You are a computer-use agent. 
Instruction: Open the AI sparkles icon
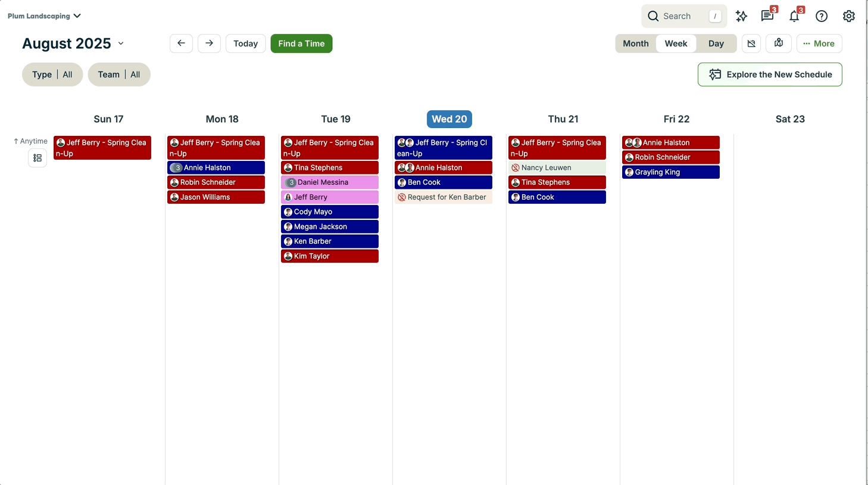[741, 16]
